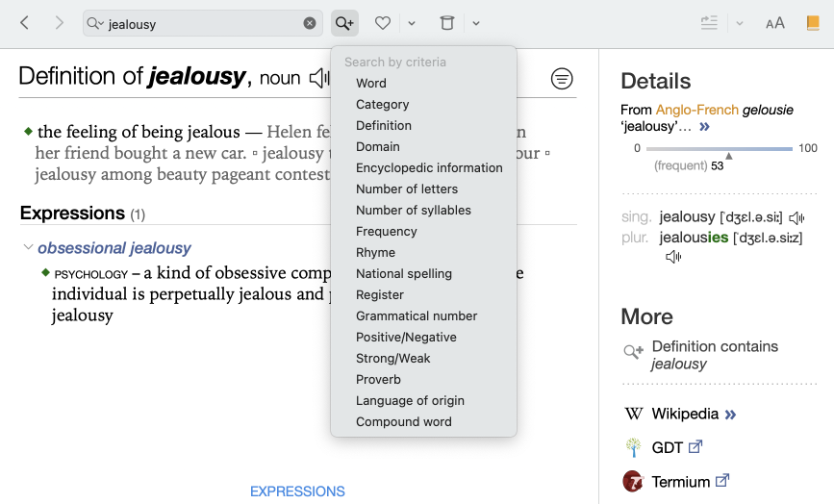Image resolution: width=834 pixels, height=504 pixels.
Task: Open the text size AA control
Action: [x=775, y=23]
